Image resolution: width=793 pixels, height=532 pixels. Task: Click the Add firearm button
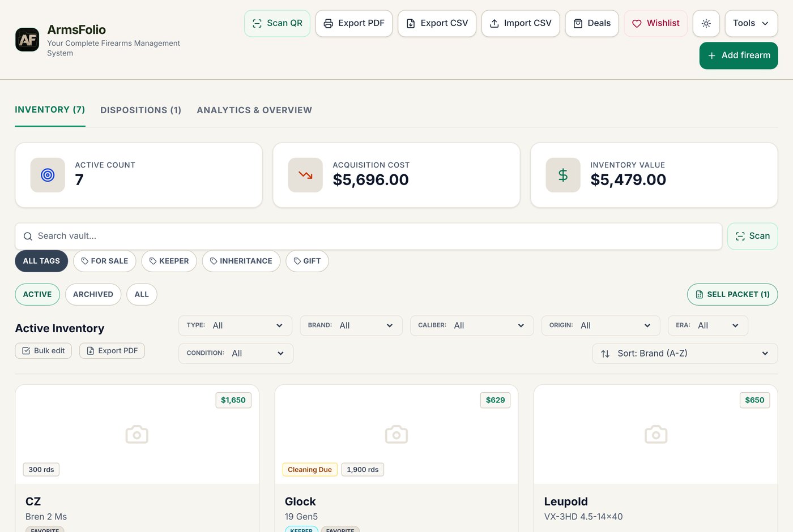[x=739, y=55]
